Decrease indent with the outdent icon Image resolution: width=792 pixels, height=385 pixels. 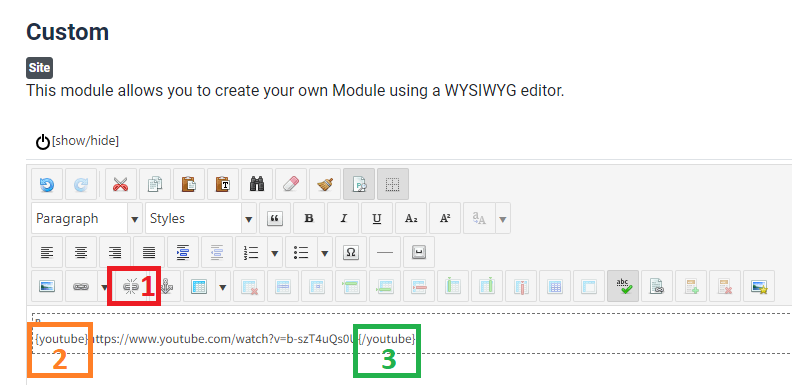217,252
